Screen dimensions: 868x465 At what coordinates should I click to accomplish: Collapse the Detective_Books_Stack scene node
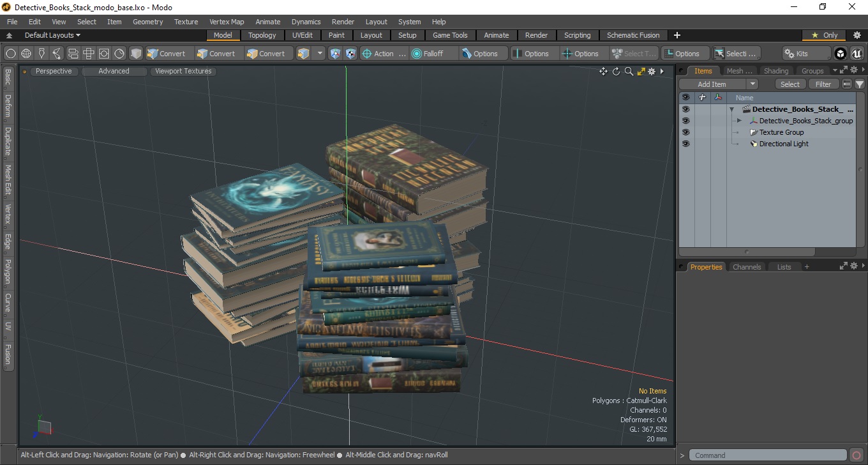click(731, 109)
